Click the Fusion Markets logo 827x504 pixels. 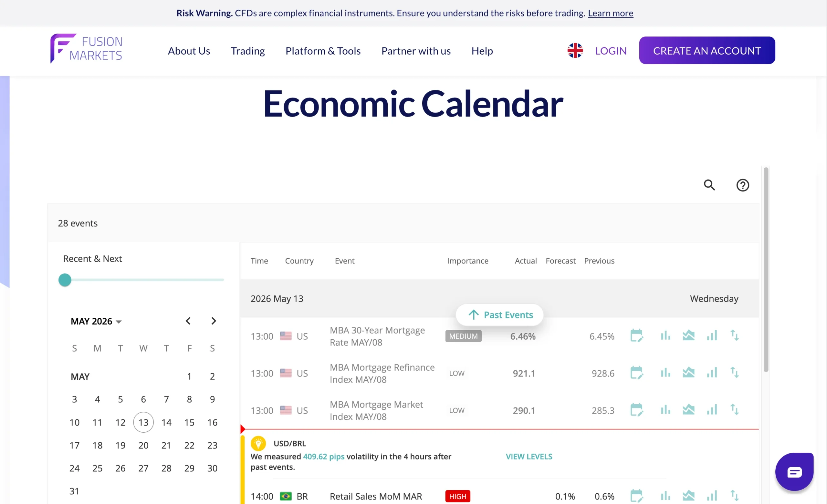tap(86, 49)
